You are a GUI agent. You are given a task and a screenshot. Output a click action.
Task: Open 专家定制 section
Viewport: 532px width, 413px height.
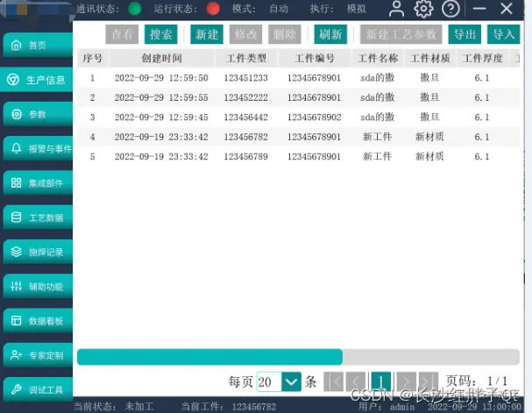pos(38,355)
